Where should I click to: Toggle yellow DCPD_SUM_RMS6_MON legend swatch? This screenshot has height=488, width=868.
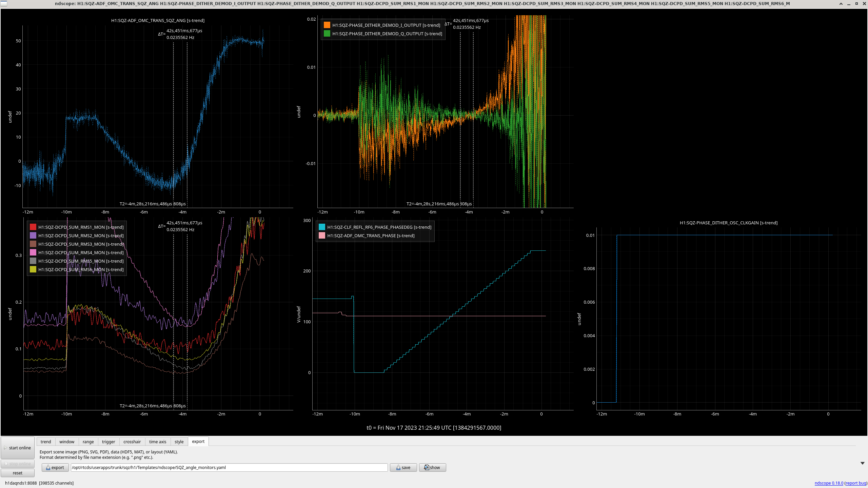pos(33,269)
